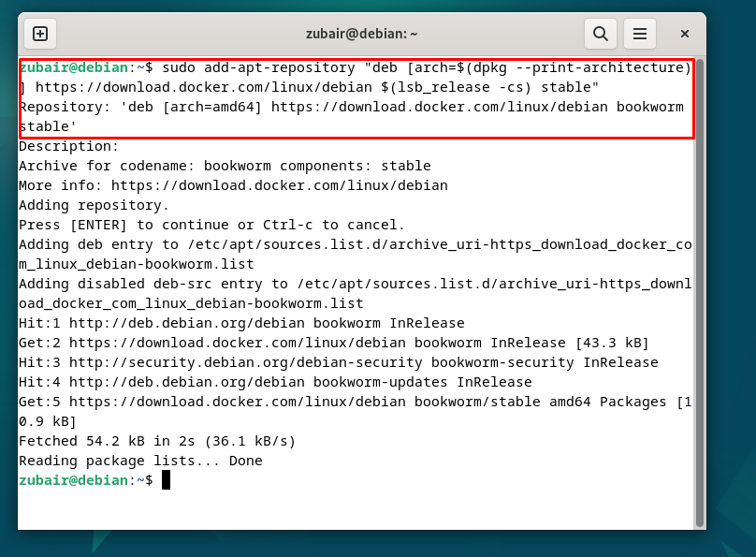
Task: Click the Description: line
Action: 69,146
